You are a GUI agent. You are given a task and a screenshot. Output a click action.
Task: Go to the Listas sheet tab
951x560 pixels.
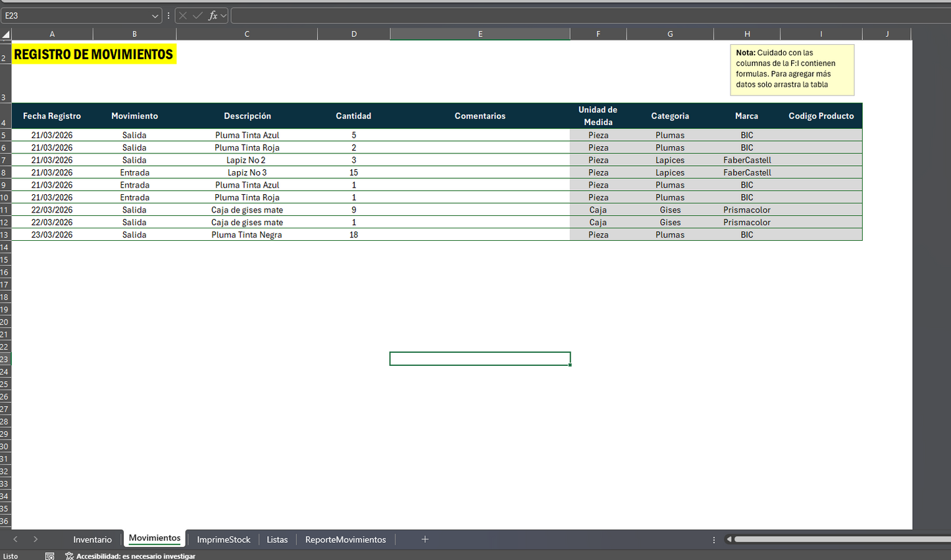click(277, 540)
